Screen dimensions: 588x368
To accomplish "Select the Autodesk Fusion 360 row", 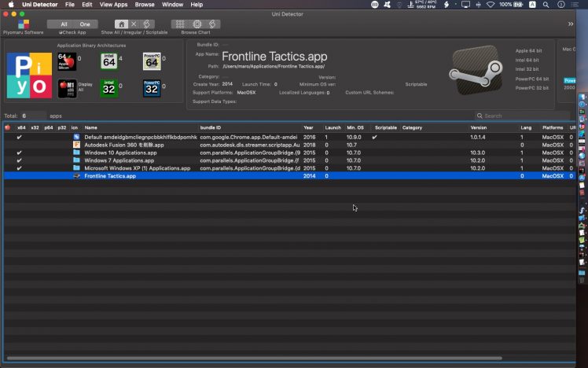I will coord(123,145).
